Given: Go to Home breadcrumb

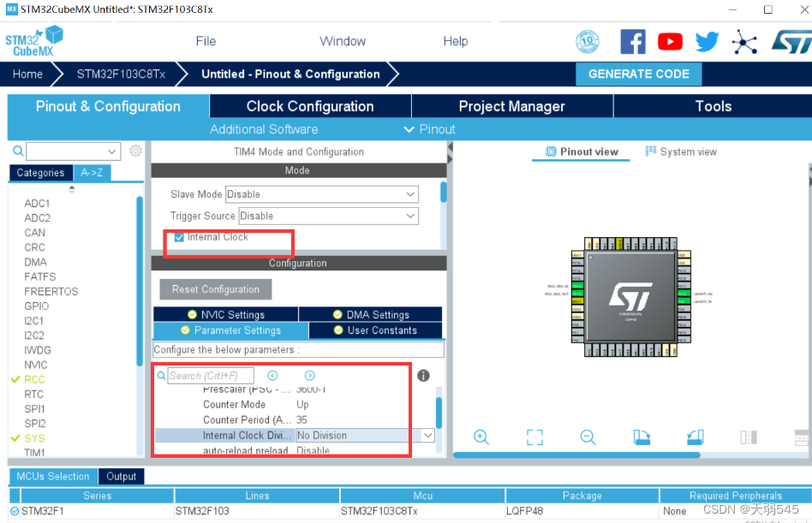Looking at the screenshot, I should (x=27, y=74).
